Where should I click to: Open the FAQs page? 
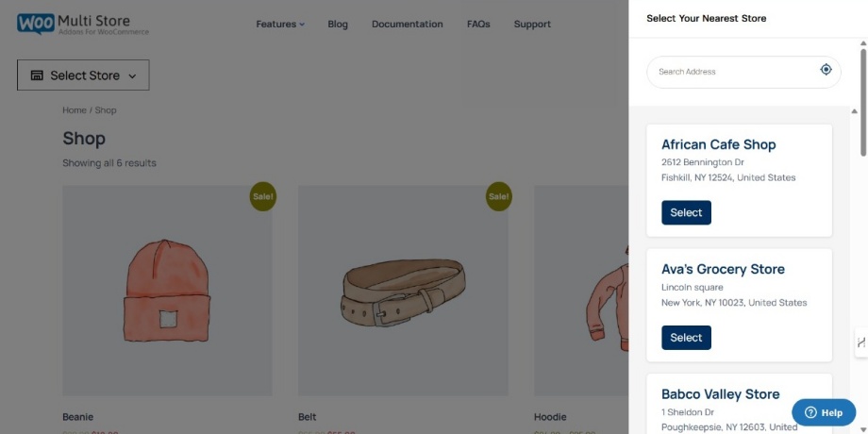click(478, 24)
